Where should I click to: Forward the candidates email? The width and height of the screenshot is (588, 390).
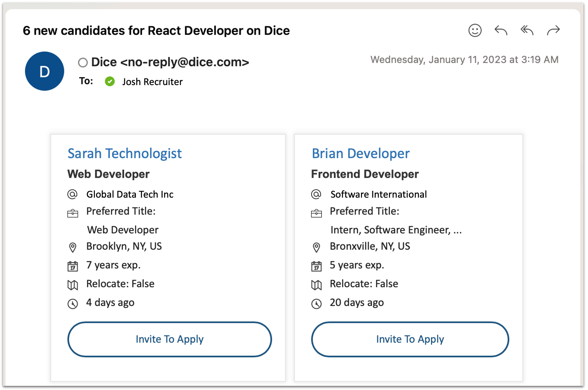click(x=553, y=30)
